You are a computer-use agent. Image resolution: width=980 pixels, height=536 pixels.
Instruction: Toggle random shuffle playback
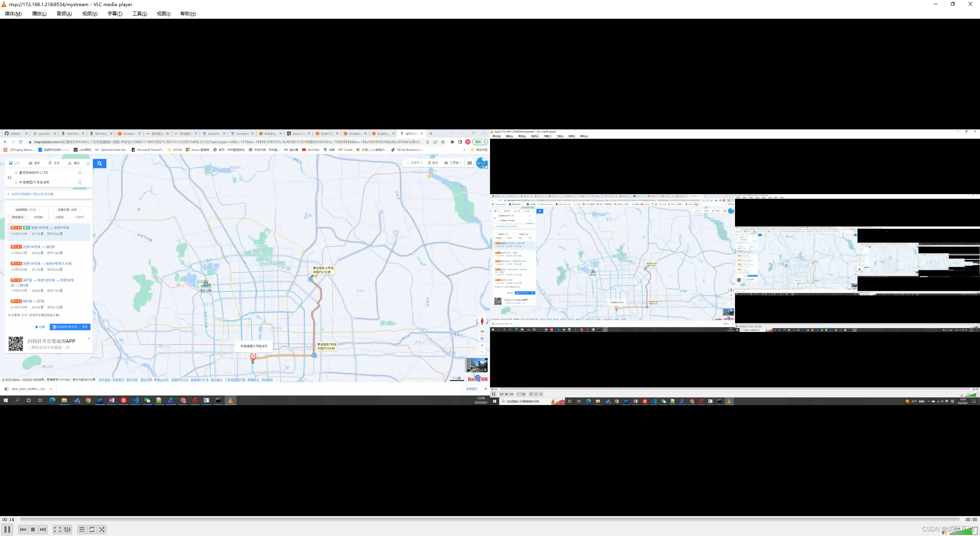tap(102, 529)
